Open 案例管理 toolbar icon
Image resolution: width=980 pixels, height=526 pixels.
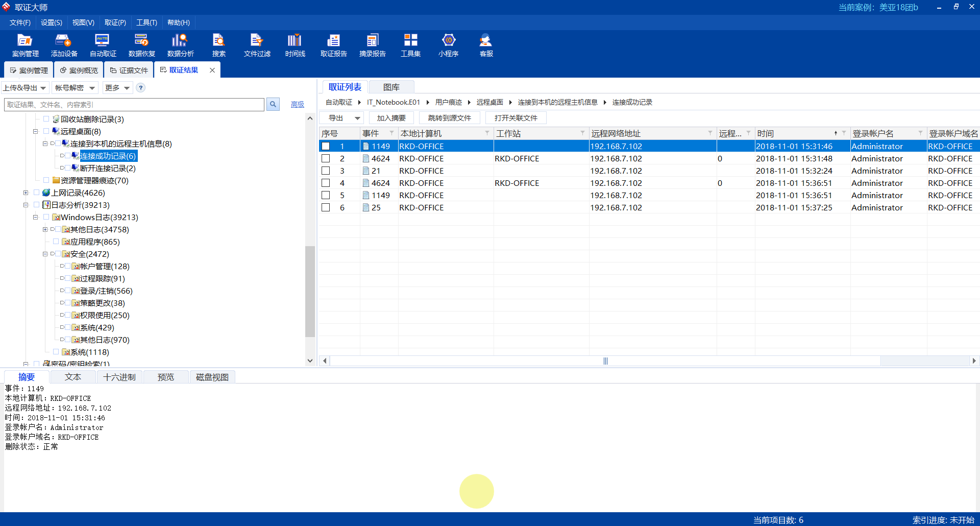pos(25,45)
